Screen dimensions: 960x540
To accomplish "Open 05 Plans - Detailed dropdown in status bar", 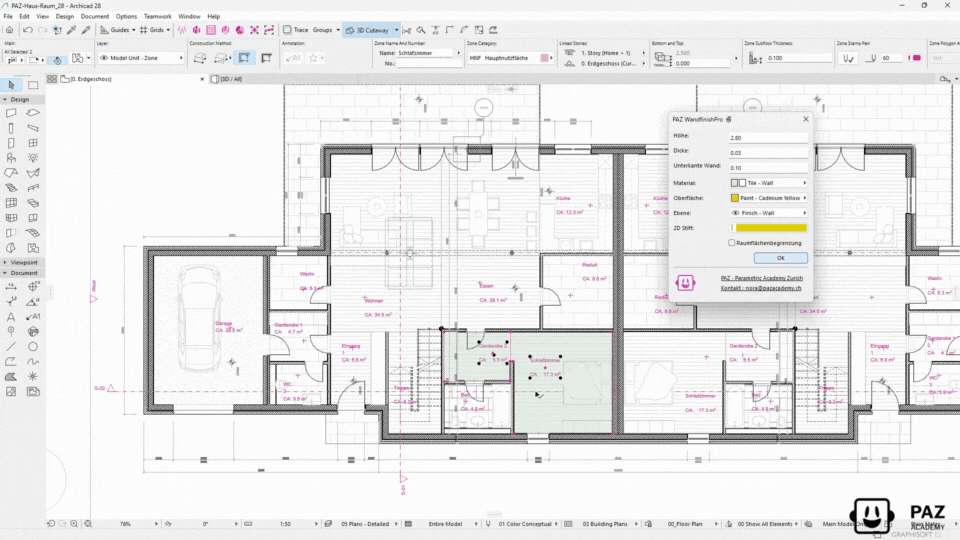I will coord(366,524).
